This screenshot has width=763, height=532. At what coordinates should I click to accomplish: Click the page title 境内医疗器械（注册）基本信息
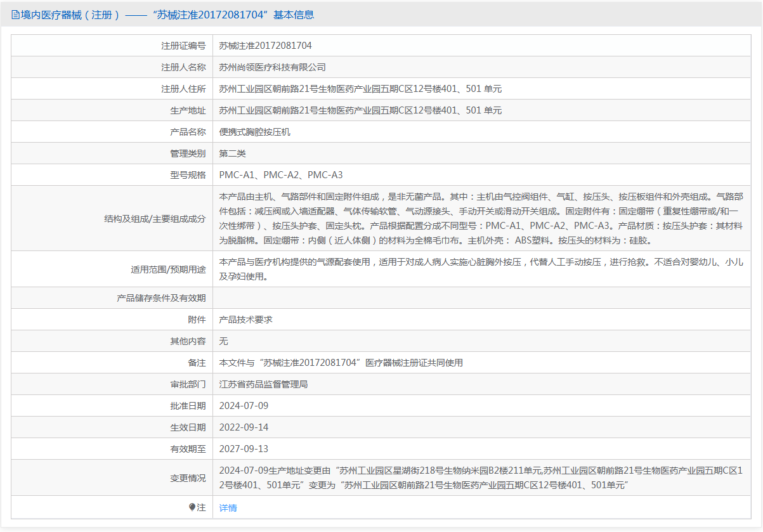(x=167, y=15)
